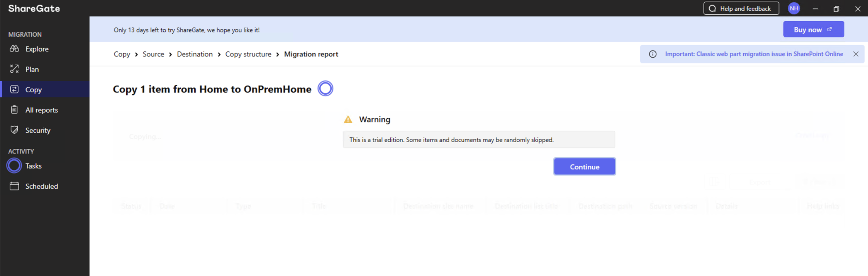The height and width of the screenshot is (276, 868).
Task: Click the Copy icon in sidebar
Action: pyautogui.click(x=14, y=89)
